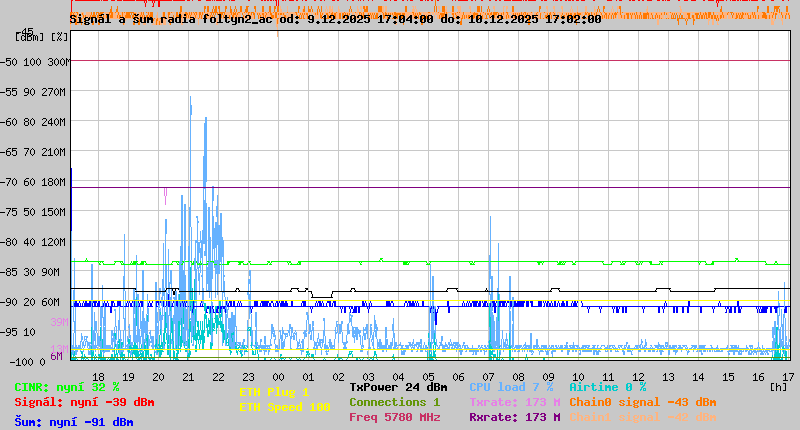Click the 'Txrate: 173 M' legend label
The height and width of the screenshot is (430, 800).
click(x=515, y=402)
